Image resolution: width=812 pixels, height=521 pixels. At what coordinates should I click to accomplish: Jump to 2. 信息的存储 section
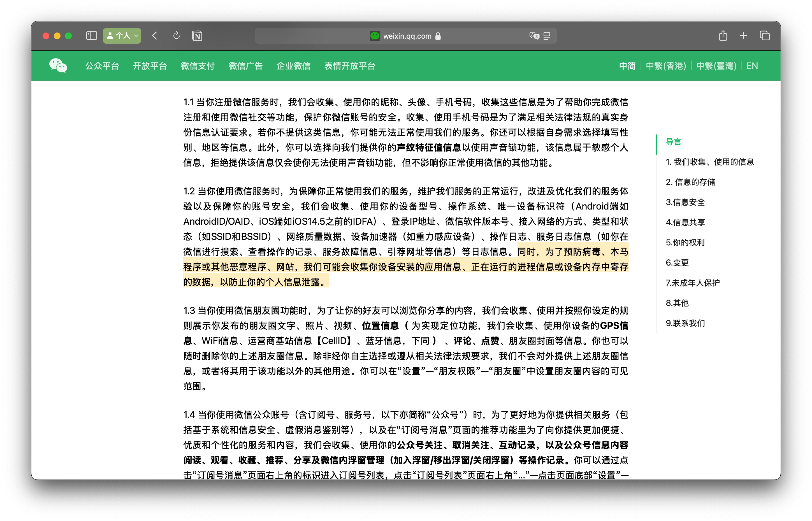(690, 182)
